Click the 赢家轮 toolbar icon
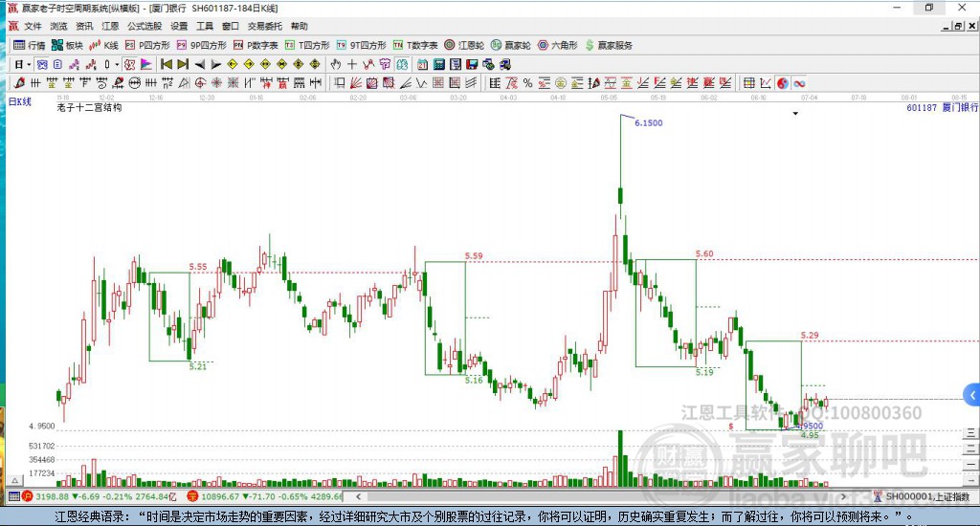980x526 pixels. click(x=511, y=45)
